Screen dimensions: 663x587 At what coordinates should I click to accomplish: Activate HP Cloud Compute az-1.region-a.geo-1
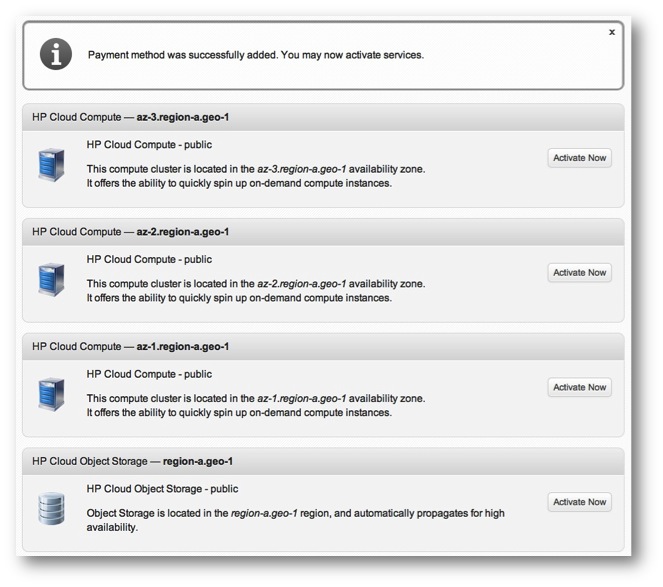[x=579, y=387]
